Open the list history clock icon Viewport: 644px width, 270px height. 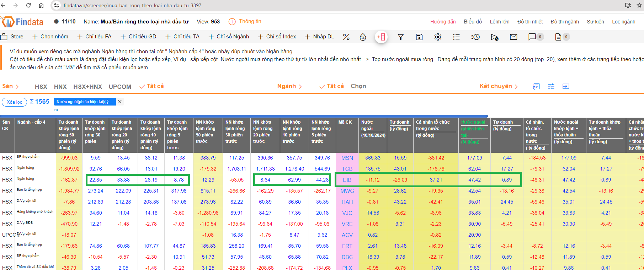pos(475,37)
